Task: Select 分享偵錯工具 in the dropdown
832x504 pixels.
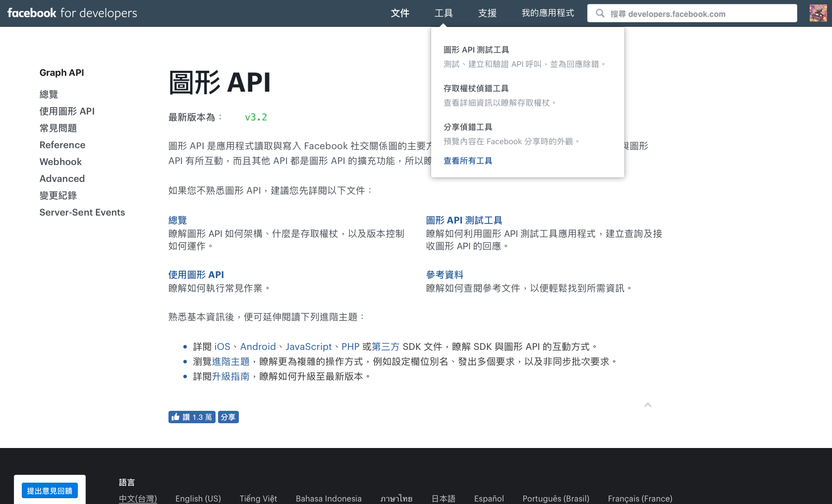Action: (x=468, y=127)
